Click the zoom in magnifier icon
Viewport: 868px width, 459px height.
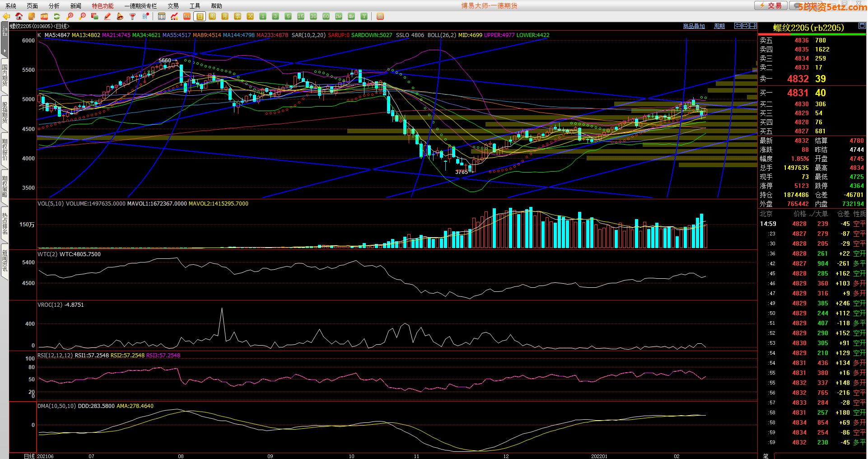70,16
